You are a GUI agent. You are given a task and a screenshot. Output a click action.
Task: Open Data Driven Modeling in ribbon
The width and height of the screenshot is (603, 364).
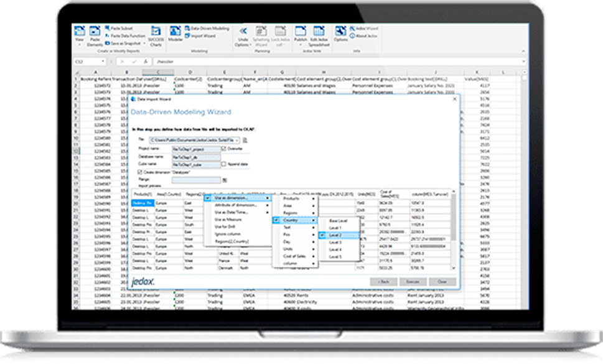(205, 29)
